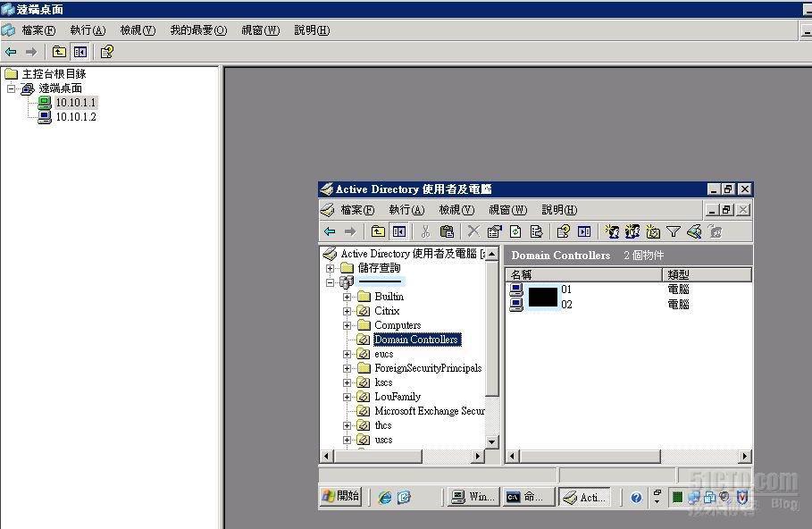Click the quick launch icon next to Internet Explorer
Viewport: 812px width, 529px height.
(404, 498)
